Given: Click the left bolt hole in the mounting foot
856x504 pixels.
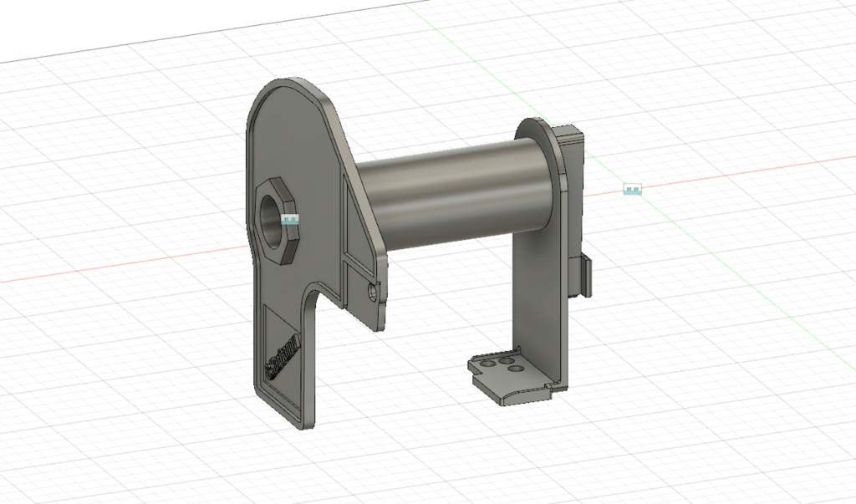Looking at the screenshot, I should [x=488, y=363].
